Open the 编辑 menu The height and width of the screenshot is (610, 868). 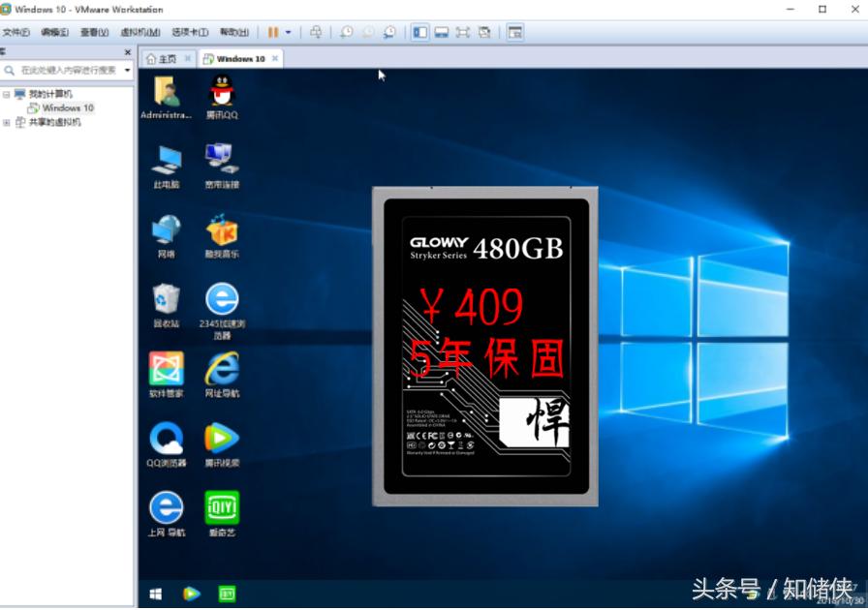55,32
